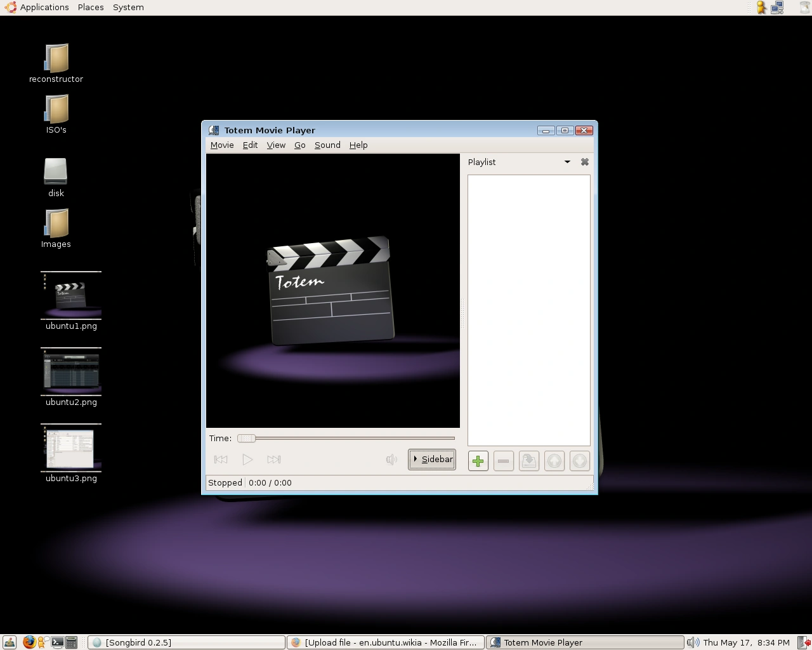Maximize the Totem Movie Player window
This screenshot has width=812, height=650.
pos(565,130)
